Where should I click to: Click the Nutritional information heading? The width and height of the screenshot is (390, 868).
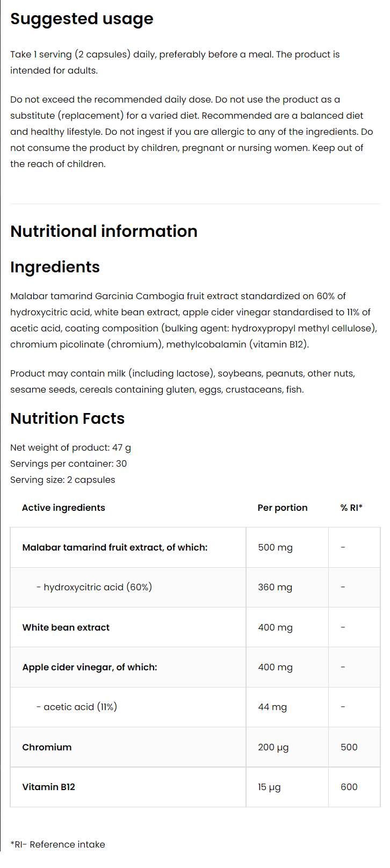[104, 232]
